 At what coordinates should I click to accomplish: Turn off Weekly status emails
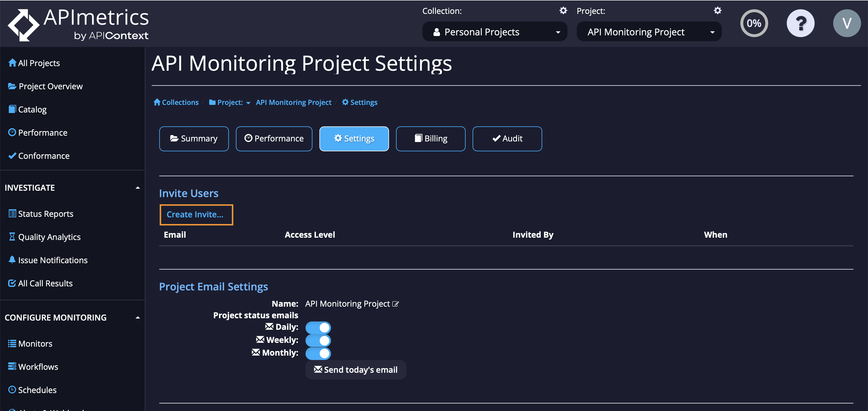point(318,340)
